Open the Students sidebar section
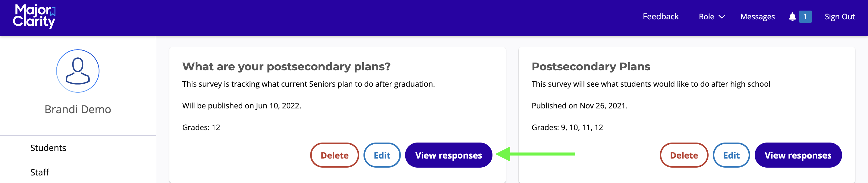 point(48,148)
